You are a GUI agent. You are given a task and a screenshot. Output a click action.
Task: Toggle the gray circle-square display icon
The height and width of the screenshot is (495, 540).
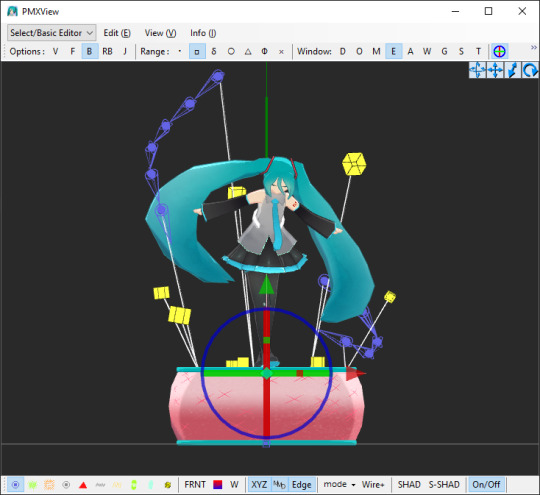pyautogui.click(x=66, y=485)
